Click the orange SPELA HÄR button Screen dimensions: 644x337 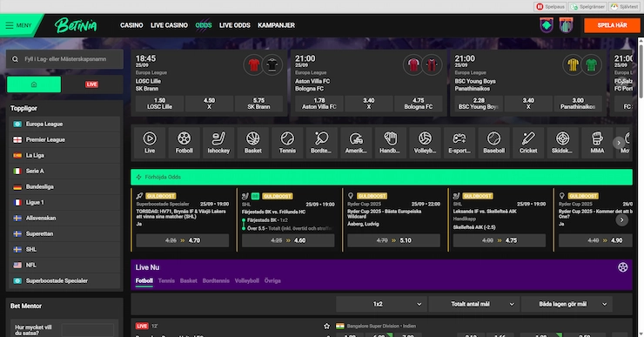click(x=612, y=25)
